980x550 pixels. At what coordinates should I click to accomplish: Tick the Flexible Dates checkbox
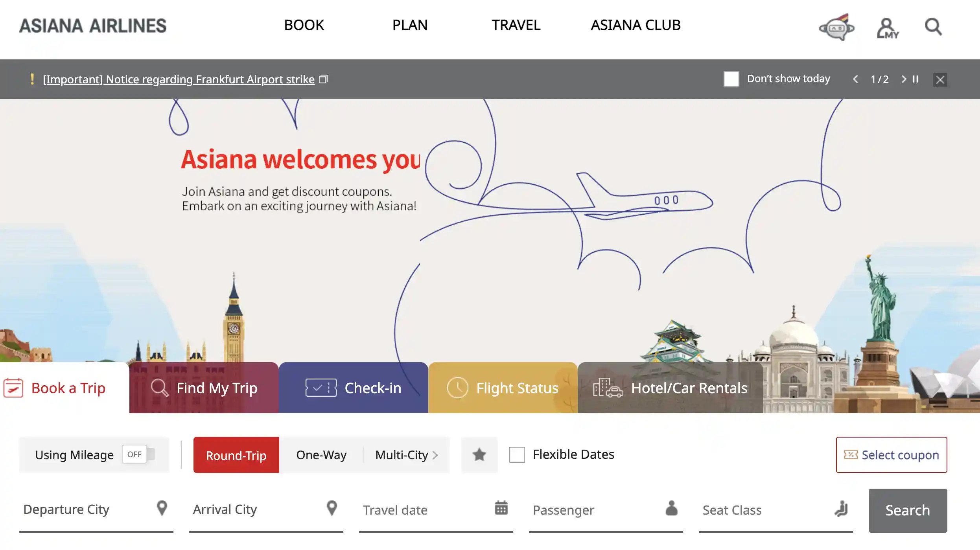517,454
